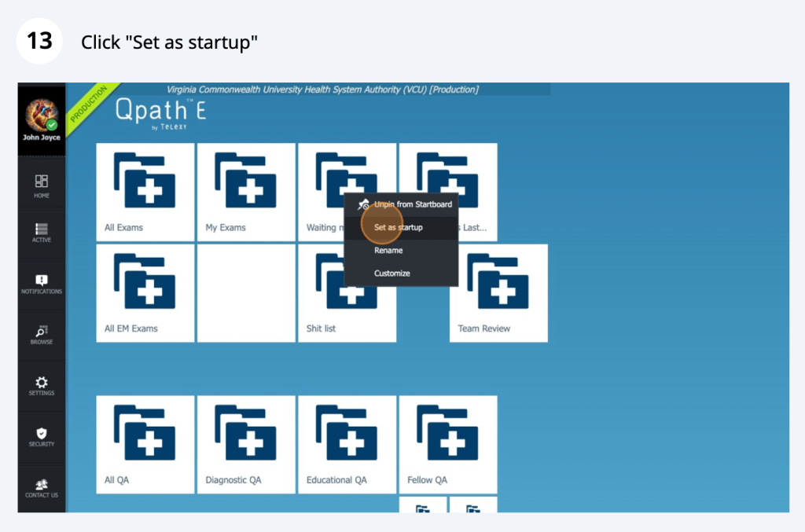This screenshot has width=805, height=532.
Task: Open the All Exams tile
Action: (x=145, y=192)
